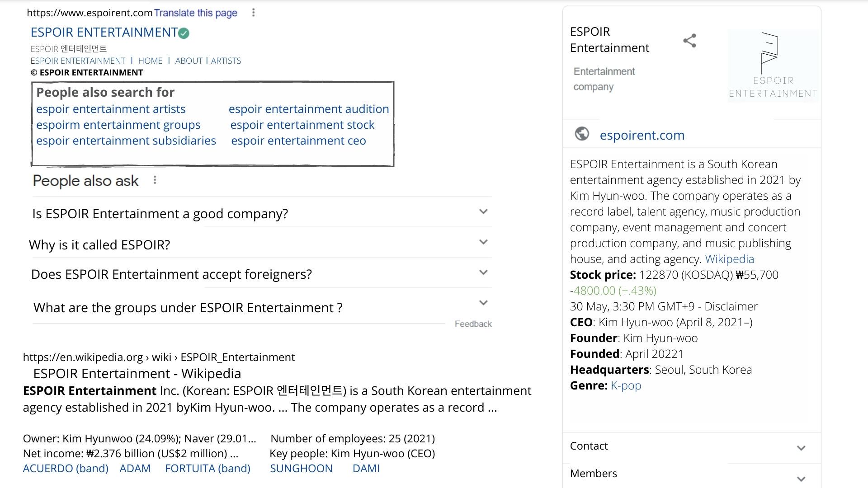
Task: Click the Feedback link under People also ask
Action: point(473,324)
